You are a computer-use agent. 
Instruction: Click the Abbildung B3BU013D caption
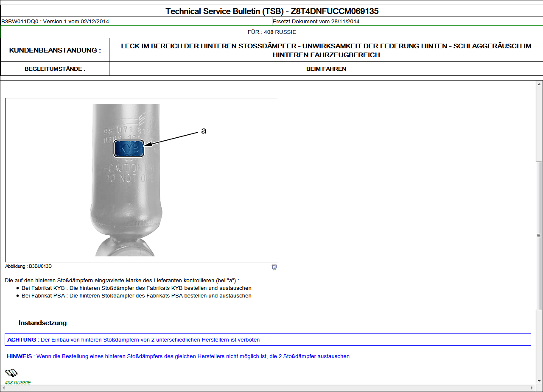pyautogui.click(x=28, y=267)
